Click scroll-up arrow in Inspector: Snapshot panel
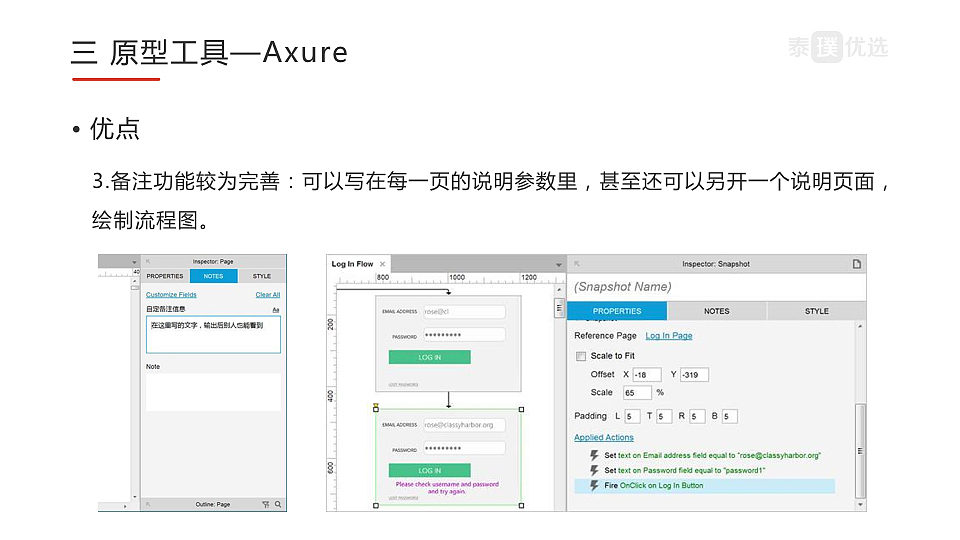The width and height of the screenshot is (960, 540). 860,326
